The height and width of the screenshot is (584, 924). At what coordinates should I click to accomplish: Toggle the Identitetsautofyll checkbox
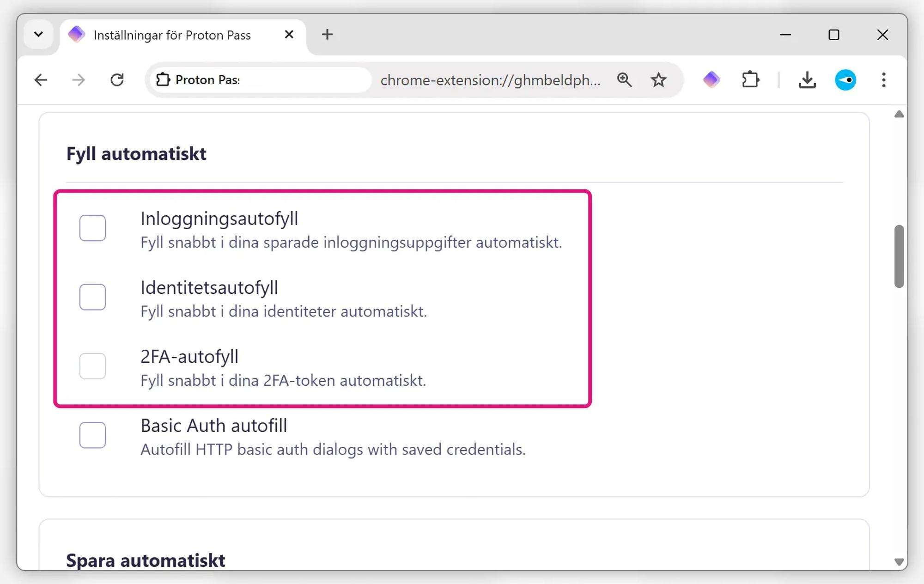click(92, 297)
